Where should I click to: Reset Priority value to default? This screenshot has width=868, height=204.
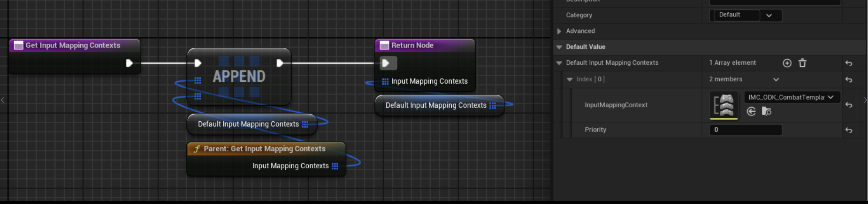[849, 130]
